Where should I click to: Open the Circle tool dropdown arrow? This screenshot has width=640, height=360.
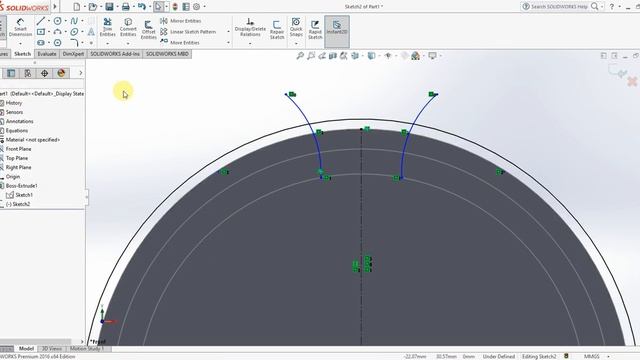point(65,21)
